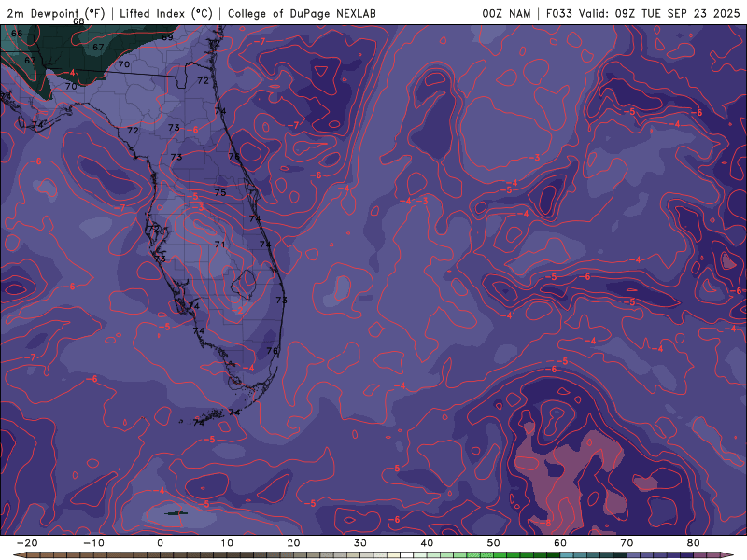The image size is (747, 560).
Task: Click the '66' dewpoint value on map
Action: [17, 34]
